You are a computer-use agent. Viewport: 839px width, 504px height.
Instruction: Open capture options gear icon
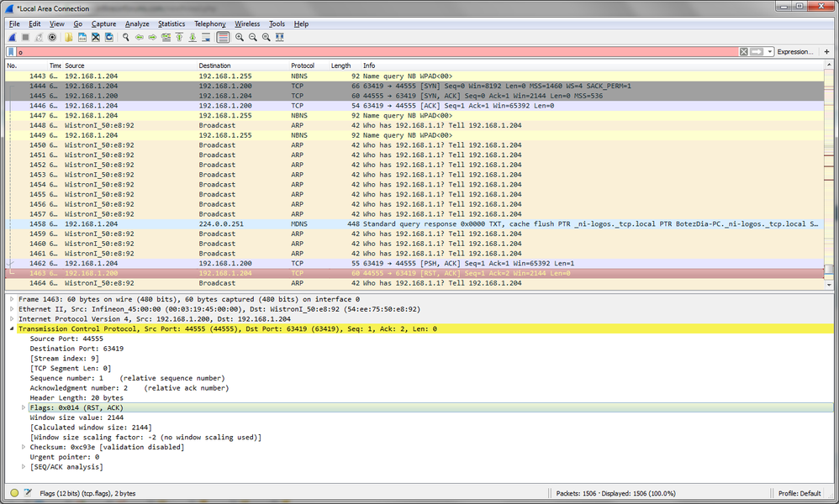point(52,38)
